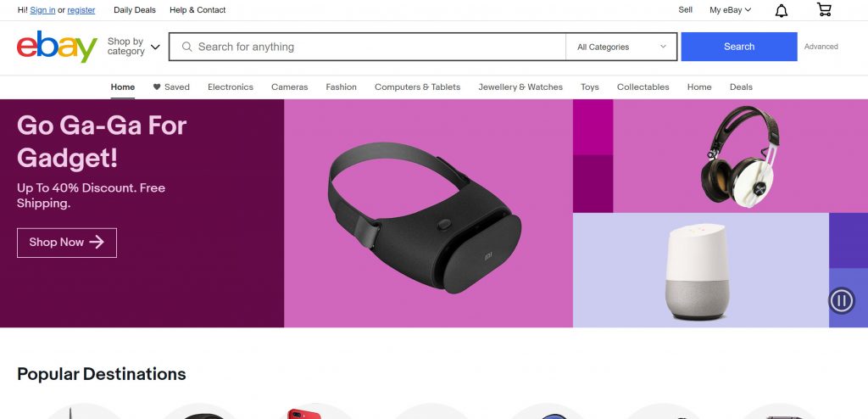This screenshot has height=419, width=868.
Task: Click the headphones product image
Action: 740,157
